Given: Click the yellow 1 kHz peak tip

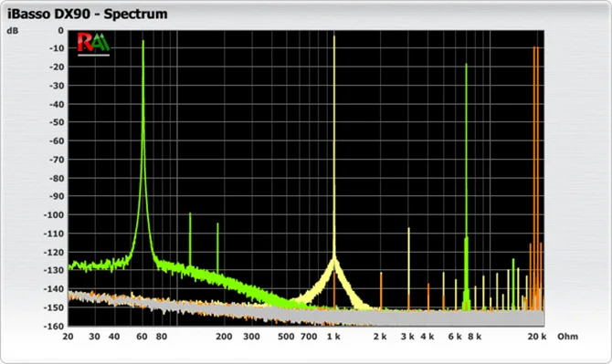Looking at the screenshot, I should (334, 37).
